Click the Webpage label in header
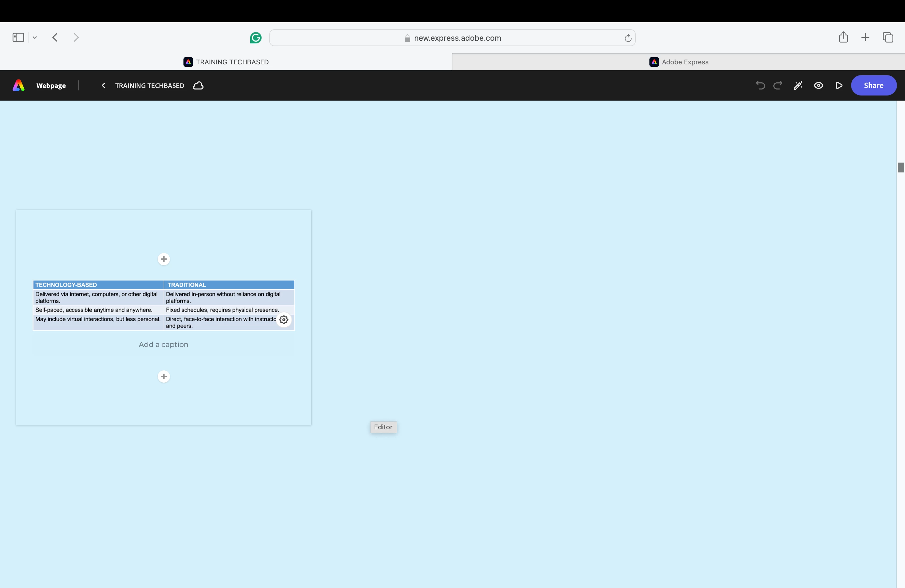Viewport: 905px width, 588px height. point(51,86)
